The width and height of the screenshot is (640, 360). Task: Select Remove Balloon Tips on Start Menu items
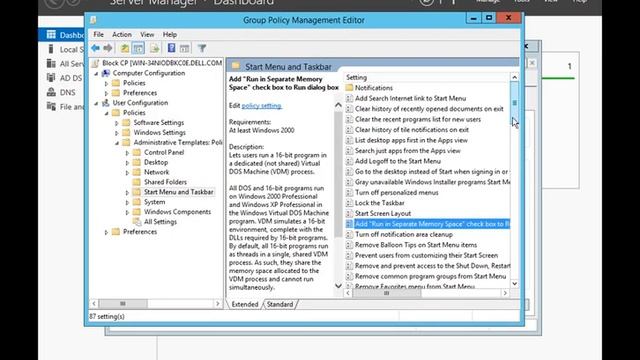click(416, 245)
